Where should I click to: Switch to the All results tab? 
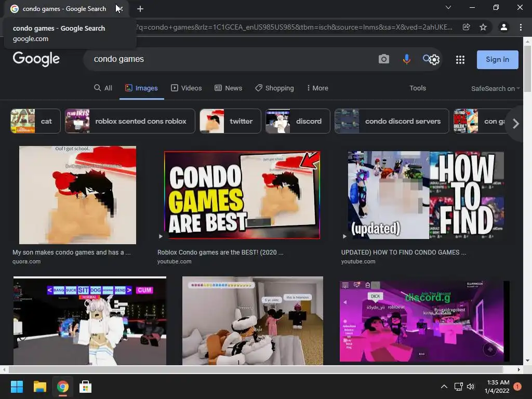(x=103, y=88)
